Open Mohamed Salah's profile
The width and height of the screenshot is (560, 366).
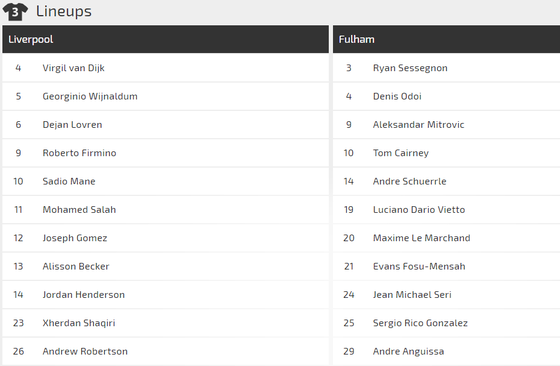pyautogui.click(x=79, y=210)
